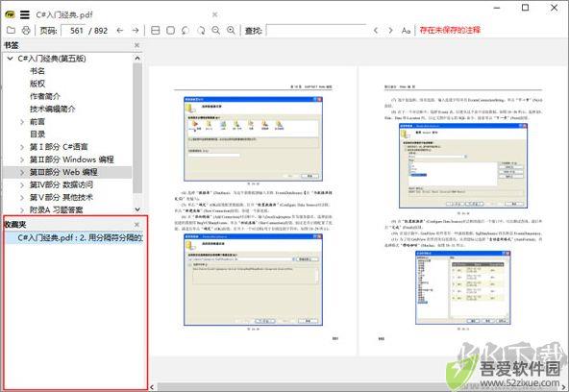The height and width of the screenshot is (392, 569).
Task: Open the hamburger menu icon
Action: [25, 14]
